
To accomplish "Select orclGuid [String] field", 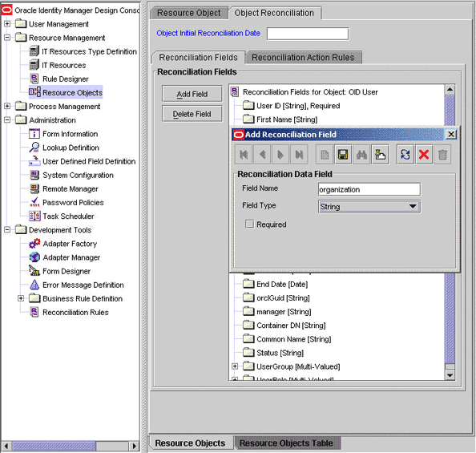I will click(283, 298).
